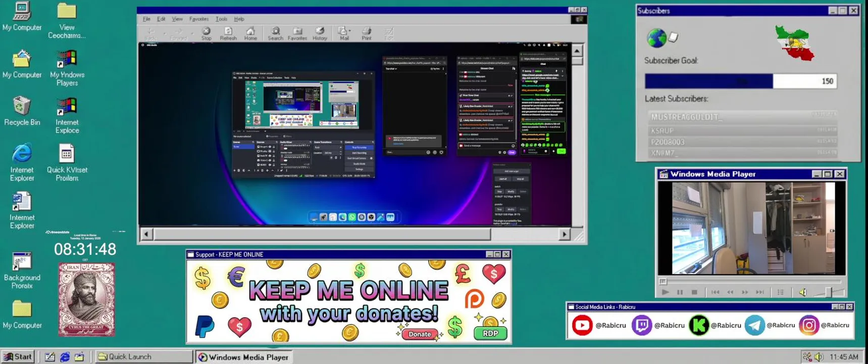Open the Media Player playlist button

click(781, 292)
